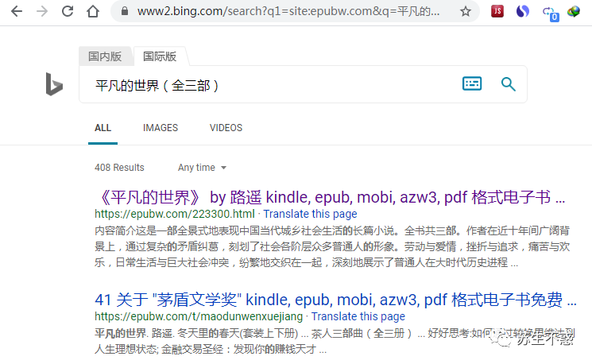Click the Bing logo
The width and height of the screenshot is (592, 364).
tap(54, 83)
